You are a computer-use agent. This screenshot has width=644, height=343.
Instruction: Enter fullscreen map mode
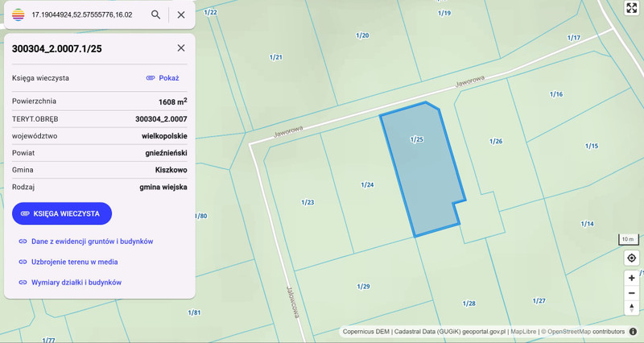point(632,8)
